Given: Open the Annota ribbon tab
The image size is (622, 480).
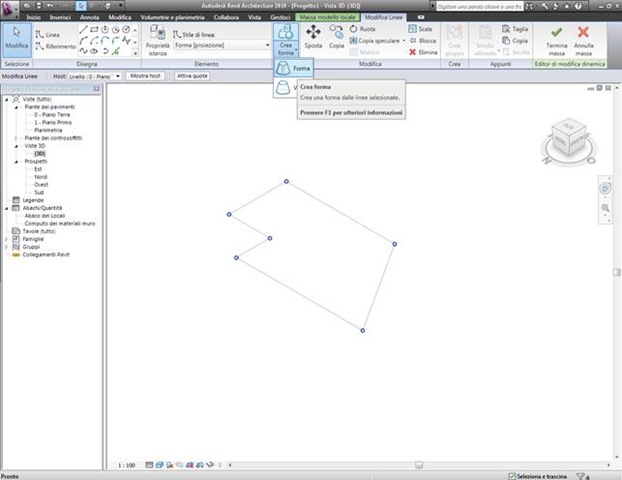Looking at the screenshot, I should [90, 17].
